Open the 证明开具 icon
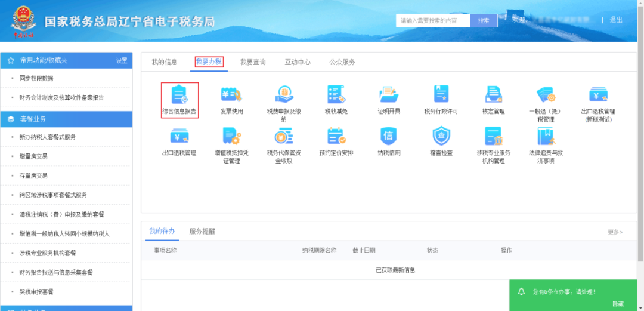Screen dimensions: 644x311 point(389,96)
